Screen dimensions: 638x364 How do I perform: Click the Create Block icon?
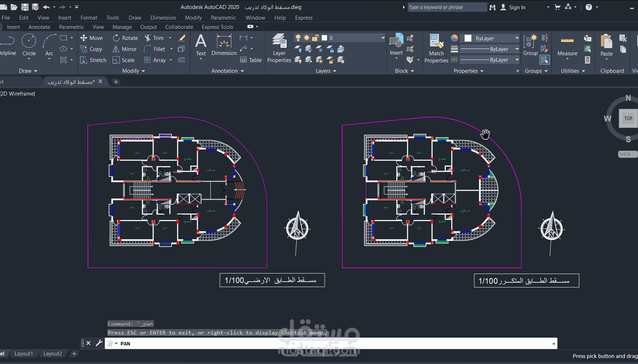coord(410,38)
